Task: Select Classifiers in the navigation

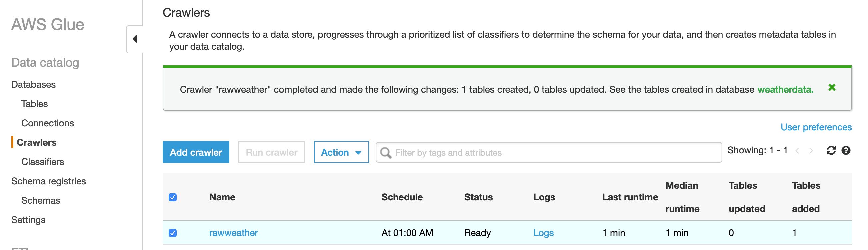Action: coord(42,162)
